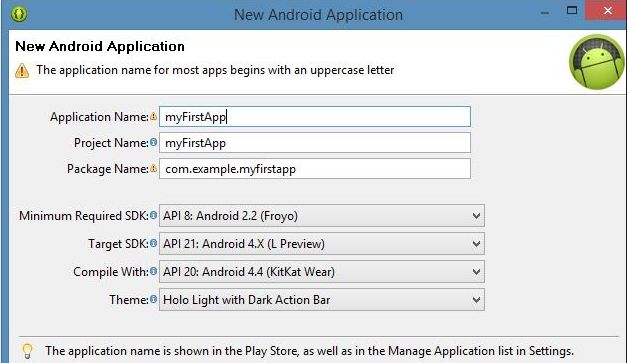Open the Minimum Required SDK dropdown
Viewport: 627px width, 363px height.
pos(322,216)
